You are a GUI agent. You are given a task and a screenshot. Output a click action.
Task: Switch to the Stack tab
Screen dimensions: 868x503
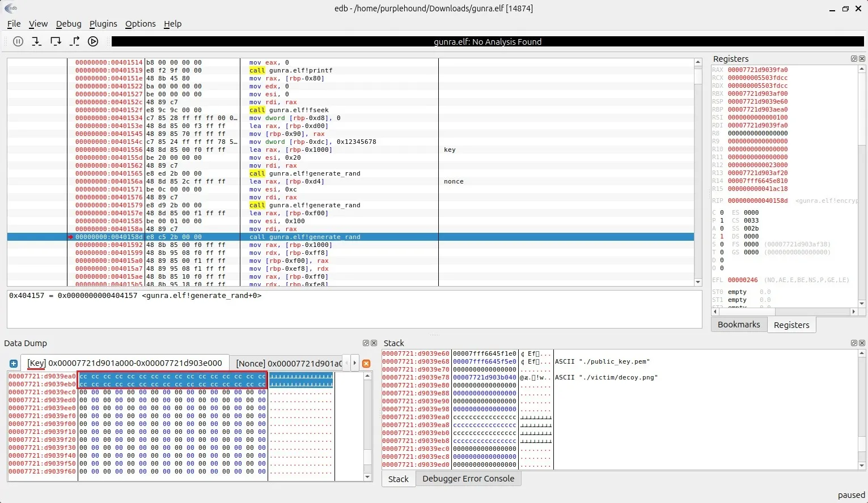pyautogui.click(x=398, y=479)
